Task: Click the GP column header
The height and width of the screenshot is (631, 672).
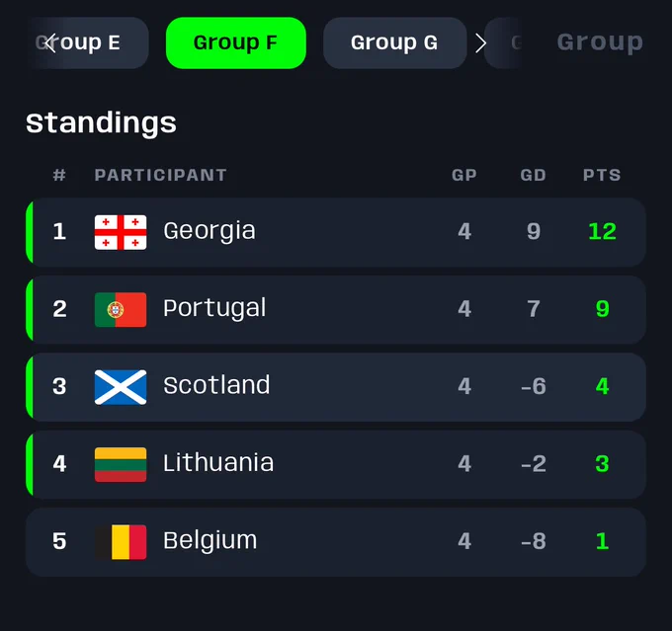Action: 464,175
